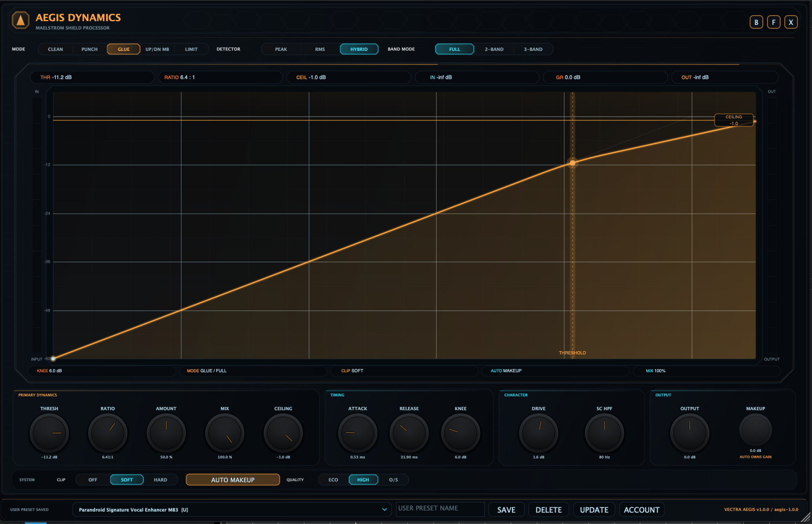Set detector to PEAK
The image size is (812, 524).
281,49
